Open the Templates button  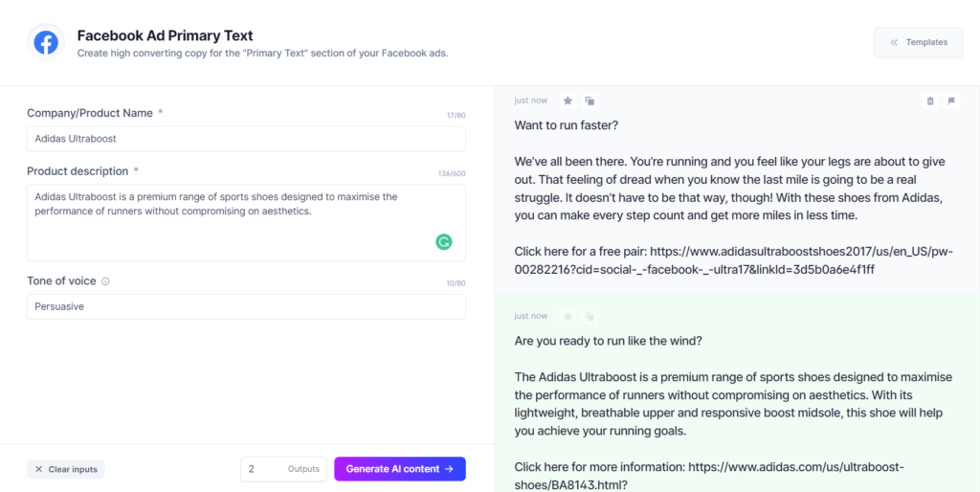point(918,42)
